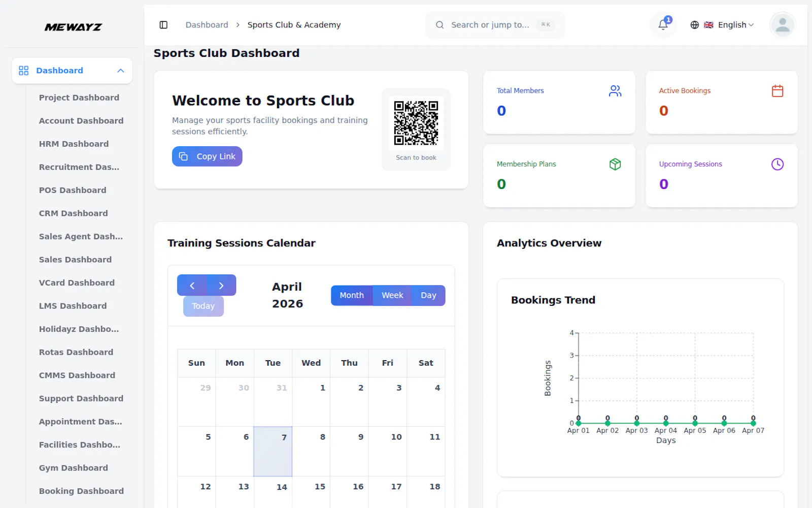Click the user avatar icon
Image resolution: width=812 pixels, height=508 pixels.
[782, 25]
